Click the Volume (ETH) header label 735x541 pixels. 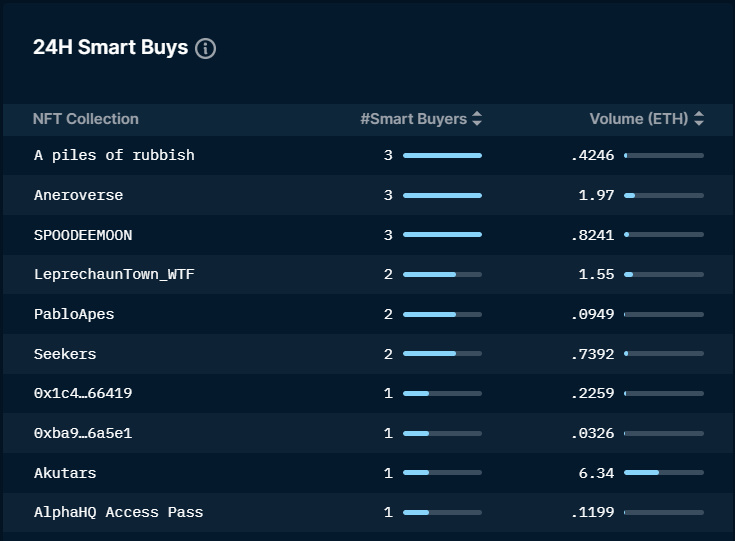point(638,119)
